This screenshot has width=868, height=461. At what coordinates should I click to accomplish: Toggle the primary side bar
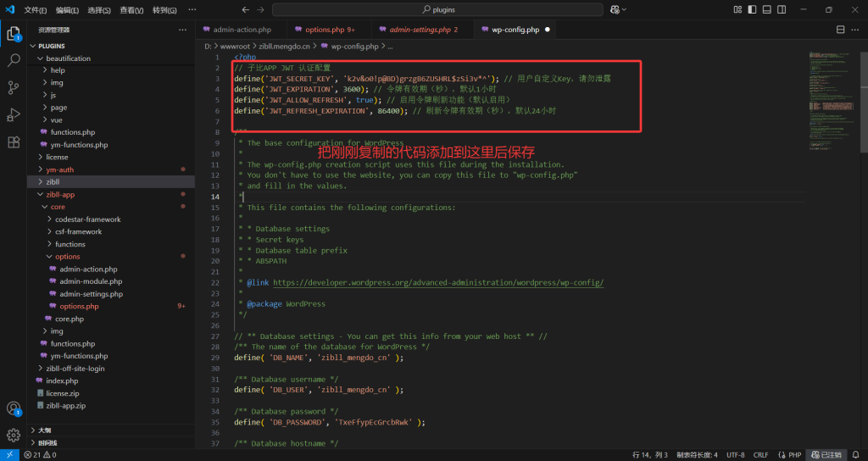(752, 9)
